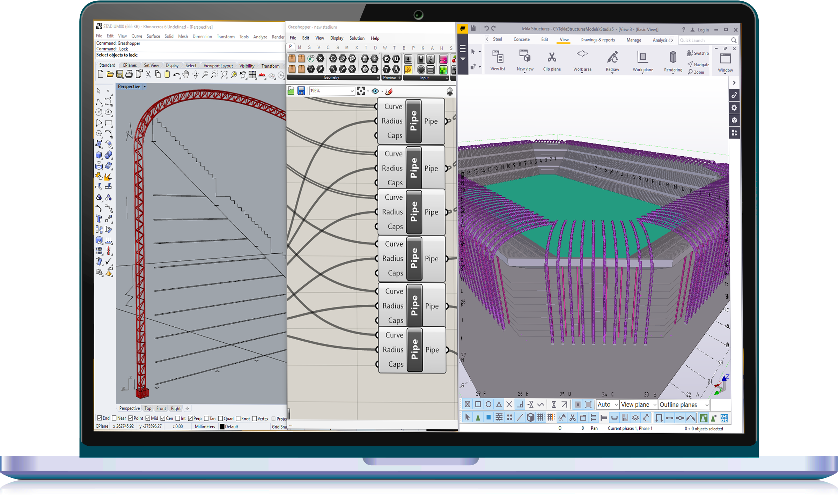Screen dimensions: 838x504
Task: Toggle the Point osnap checkbox
Action: [131, 418]
